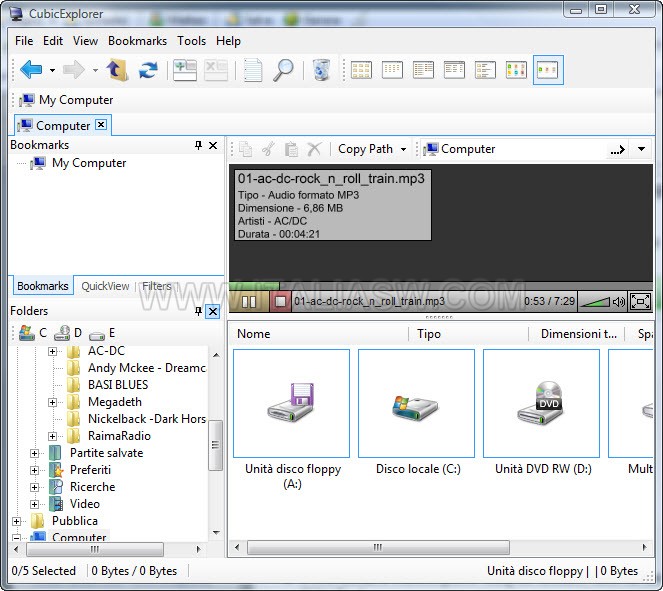The image size is (663, 591).
Task: Expand the Megadeth folder
Action: click(x=52, y=402)
